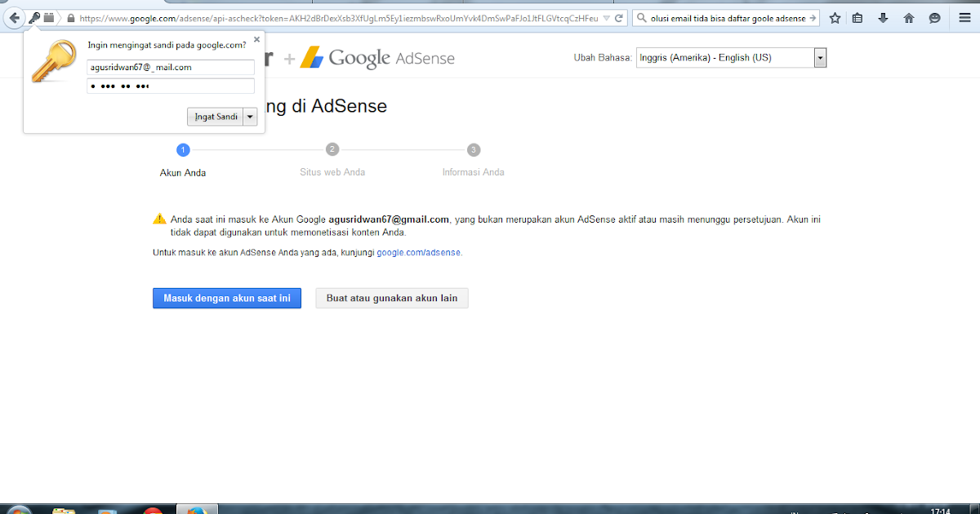980x514 pixels.
Task: Click the bold agusridwan67@gmail.com text
Action: 390,219
